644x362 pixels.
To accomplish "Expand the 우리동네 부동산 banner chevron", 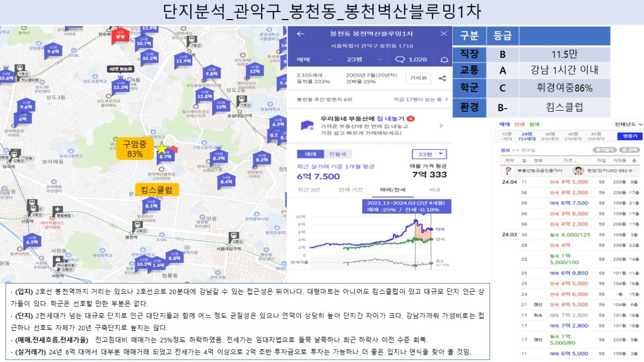I will coord(441,126).
